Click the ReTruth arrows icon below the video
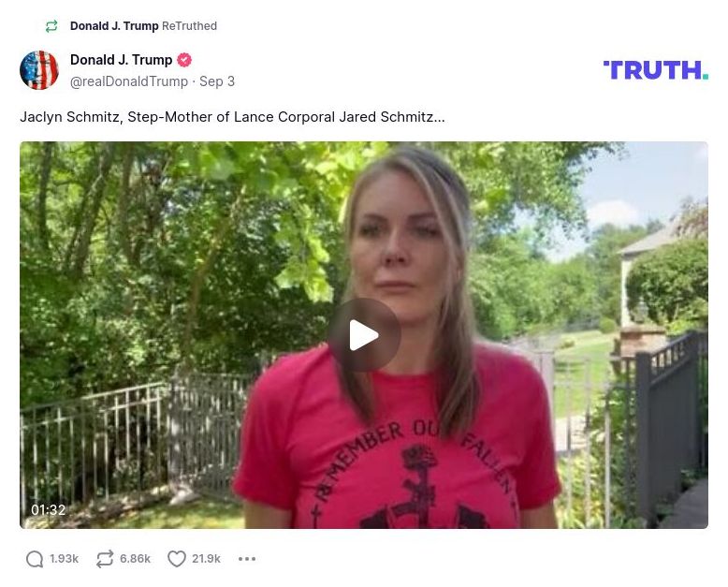Viewport: 728px width, 587px height. tap(105, 559)
